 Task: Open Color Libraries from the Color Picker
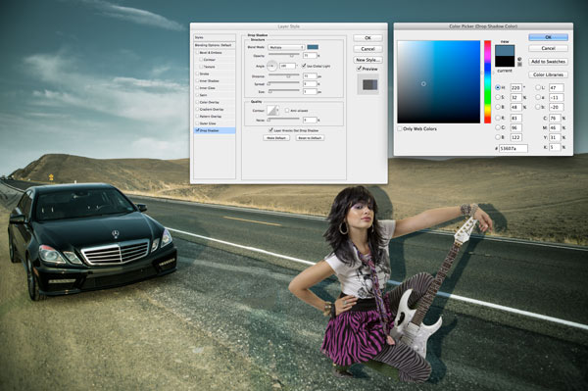coord(548,74)
